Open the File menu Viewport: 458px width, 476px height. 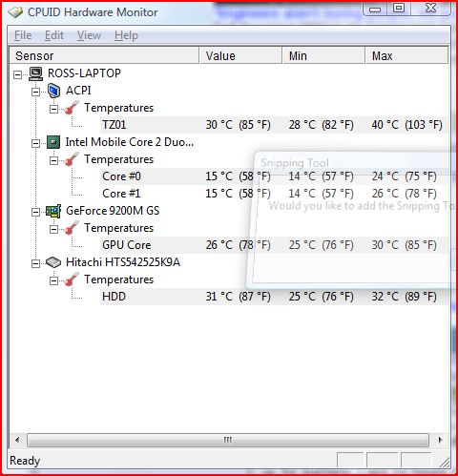(23, 35)
